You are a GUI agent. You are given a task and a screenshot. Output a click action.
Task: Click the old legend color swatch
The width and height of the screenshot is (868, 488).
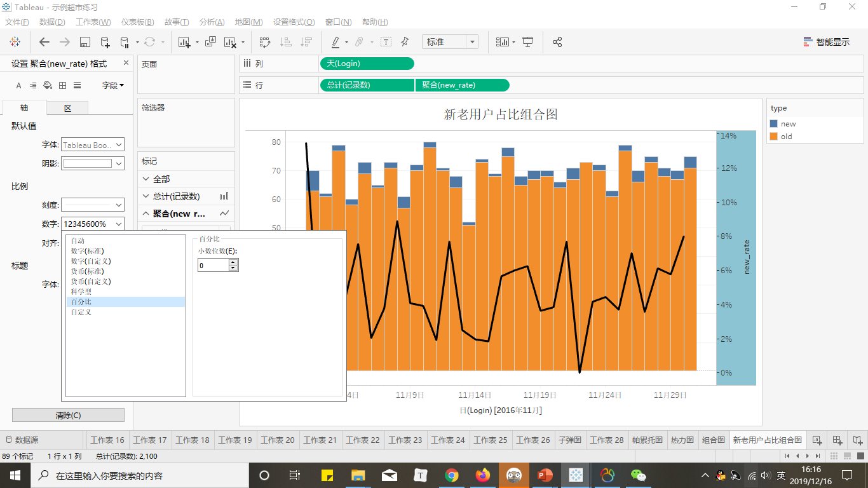773,137
